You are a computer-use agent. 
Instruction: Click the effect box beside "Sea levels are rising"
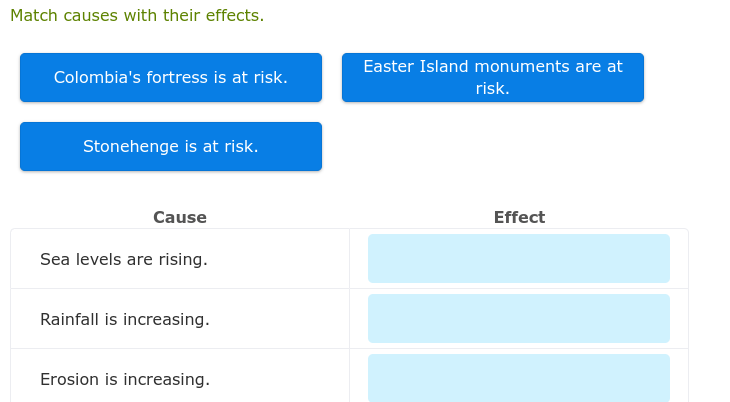(519, 259)
